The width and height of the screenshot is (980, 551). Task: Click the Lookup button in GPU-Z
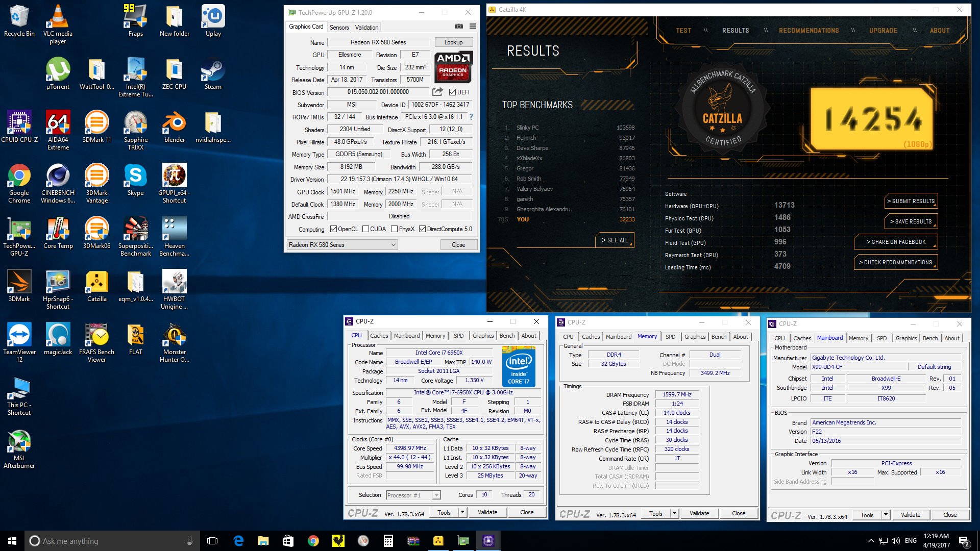(453, 42)
